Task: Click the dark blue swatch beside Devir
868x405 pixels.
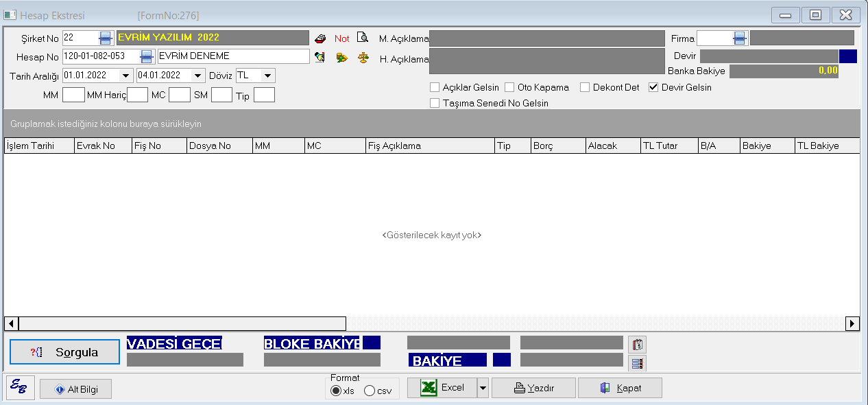Action: [x=848, y=56]
